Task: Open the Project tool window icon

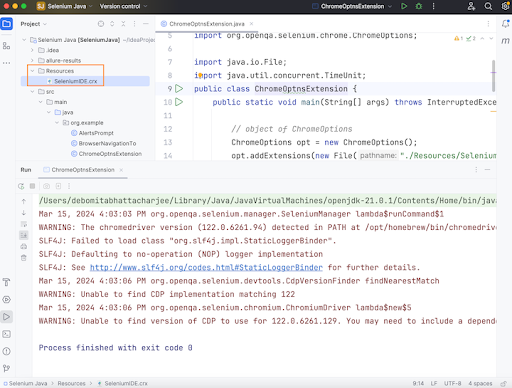Action: [x=6, y=24]
